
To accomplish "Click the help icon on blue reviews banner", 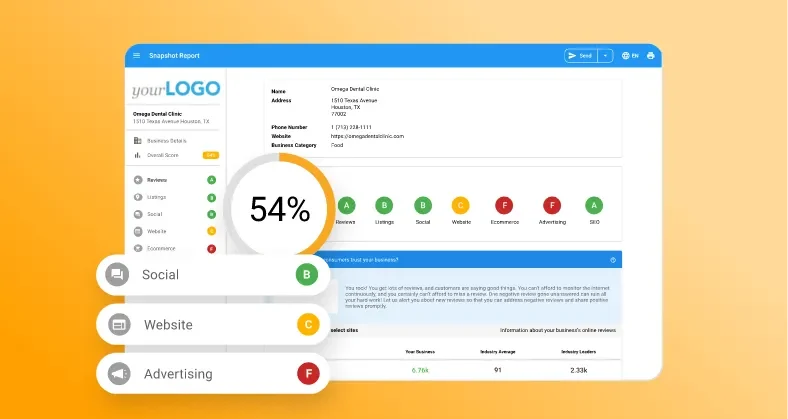I will click(612, 260).
